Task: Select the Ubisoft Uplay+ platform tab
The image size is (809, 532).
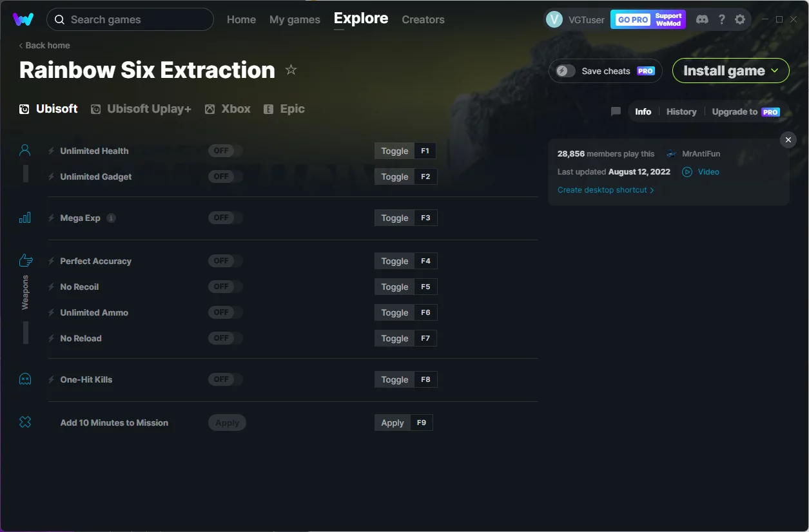Action: pyautogui.click(x=141, y=109)
